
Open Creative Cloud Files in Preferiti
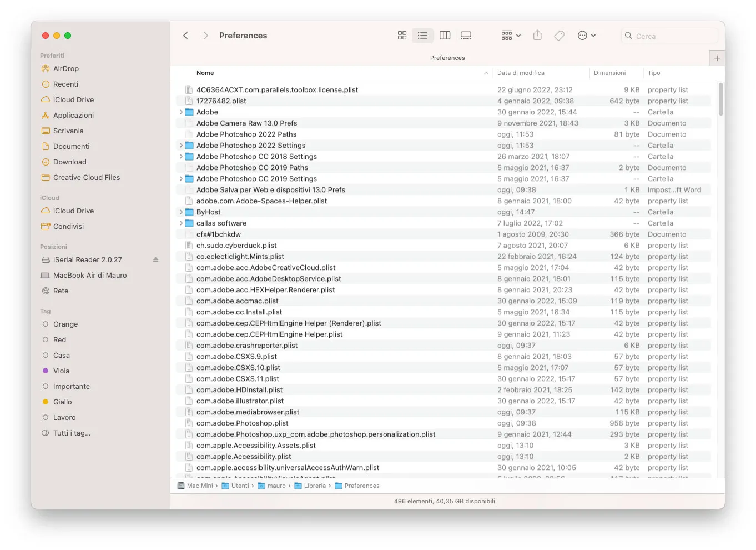click(x=87, y=177)
